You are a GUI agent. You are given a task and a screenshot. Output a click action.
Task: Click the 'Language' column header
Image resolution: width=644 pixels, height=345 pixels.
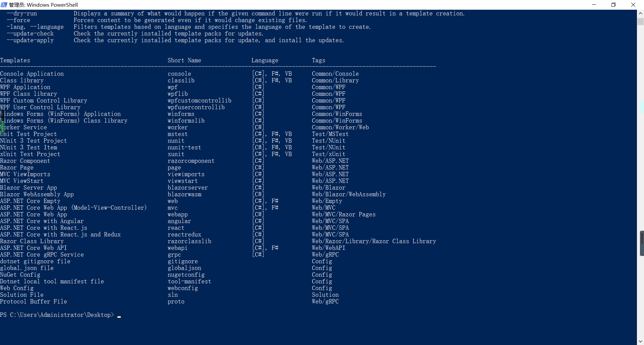click(x=265, y=60)
